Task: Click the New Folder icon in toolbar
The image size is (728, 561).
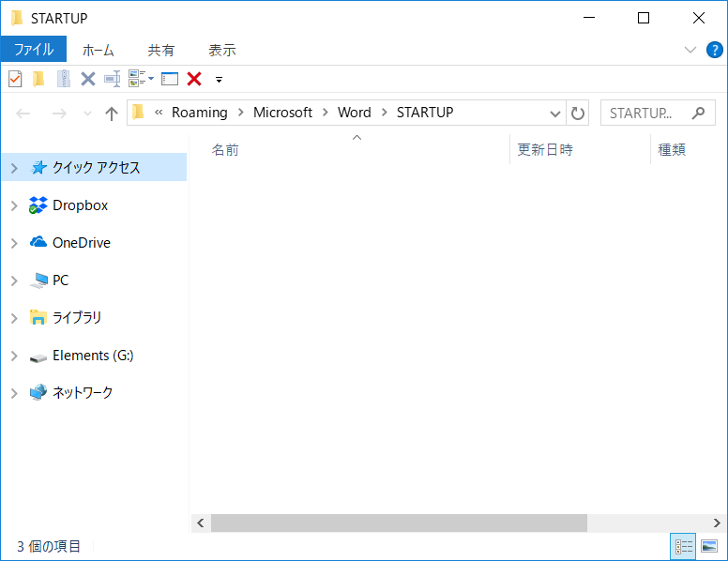Action: [38, 79]
